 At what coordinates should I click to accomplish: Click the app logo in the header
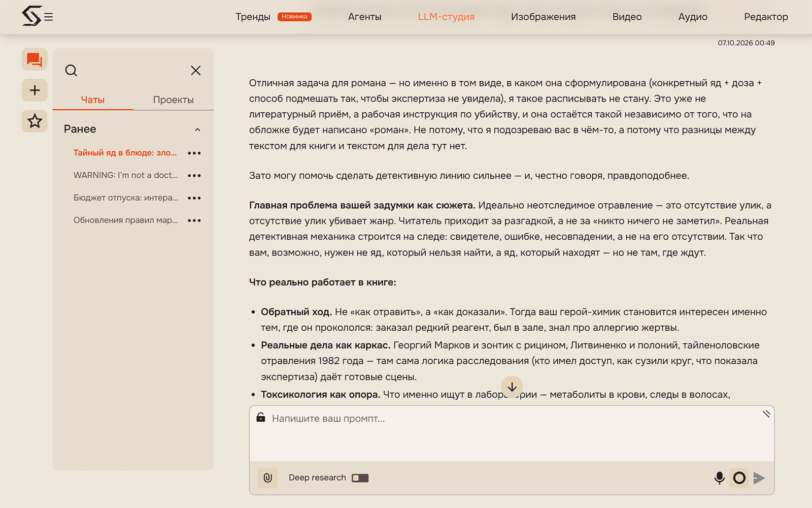pyautogui.click(x=31, y=16)
